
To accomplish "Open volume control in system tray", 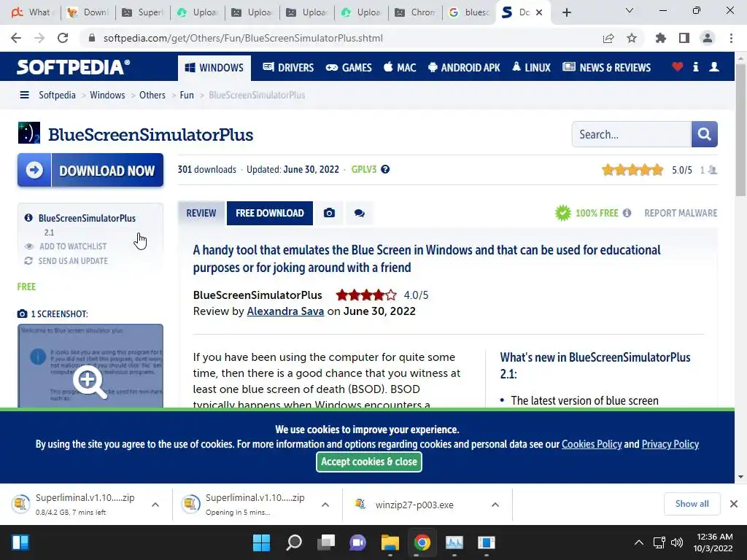I will [x=676, y=542].
